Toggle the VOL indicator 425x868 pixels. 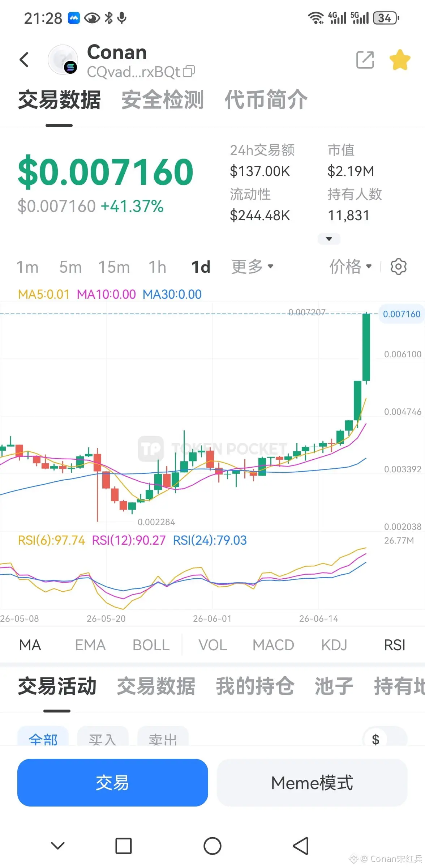[x=213, y=645]
